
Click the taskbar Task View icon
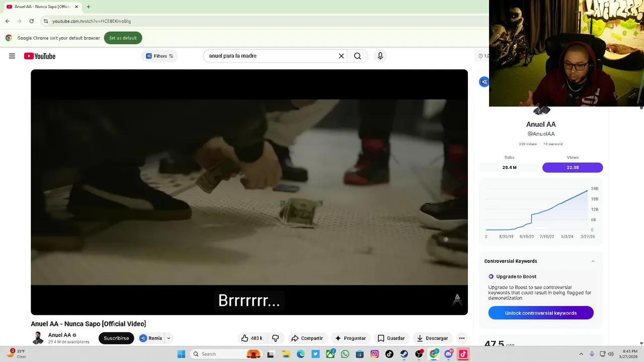tap(270, 354)
